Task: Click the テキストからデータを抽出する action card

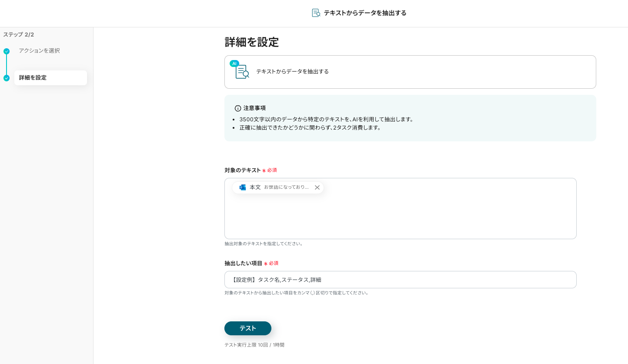Action: [410, 72]
